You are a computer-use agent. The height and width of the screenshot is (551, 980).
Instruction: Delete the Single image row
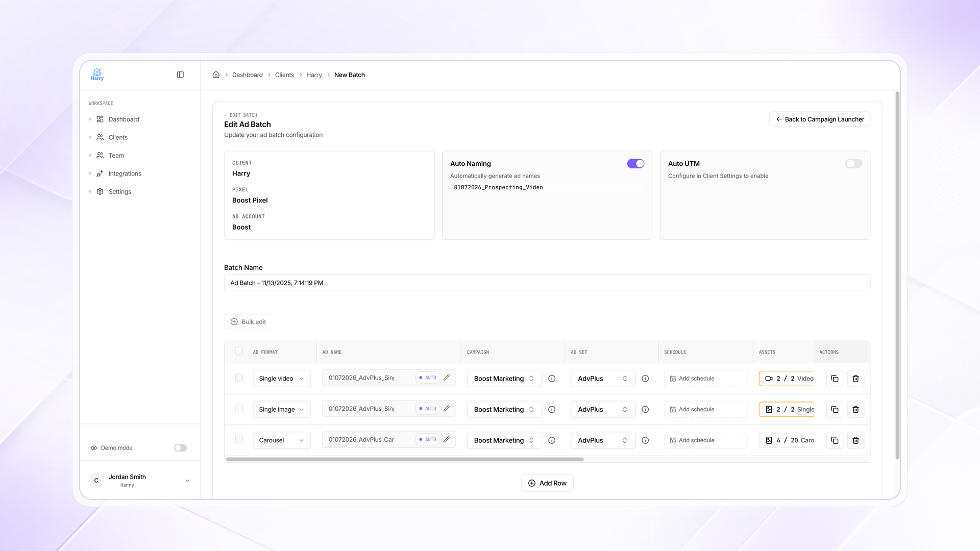pyautogui.click(x=855, y=409)
